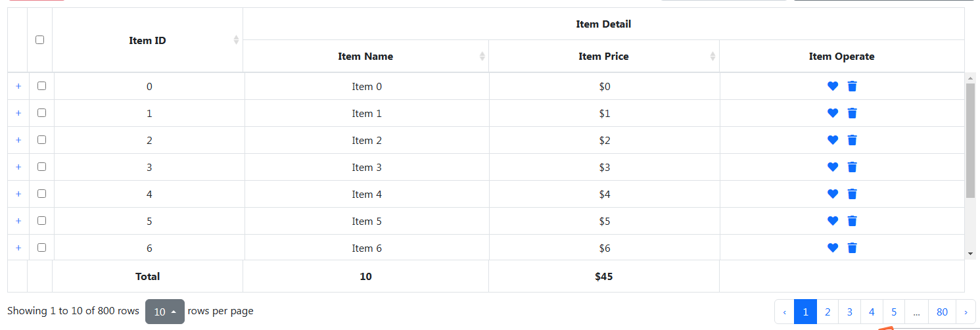Sort table by Item Price column
980x330 pixels.
point(603,57)
